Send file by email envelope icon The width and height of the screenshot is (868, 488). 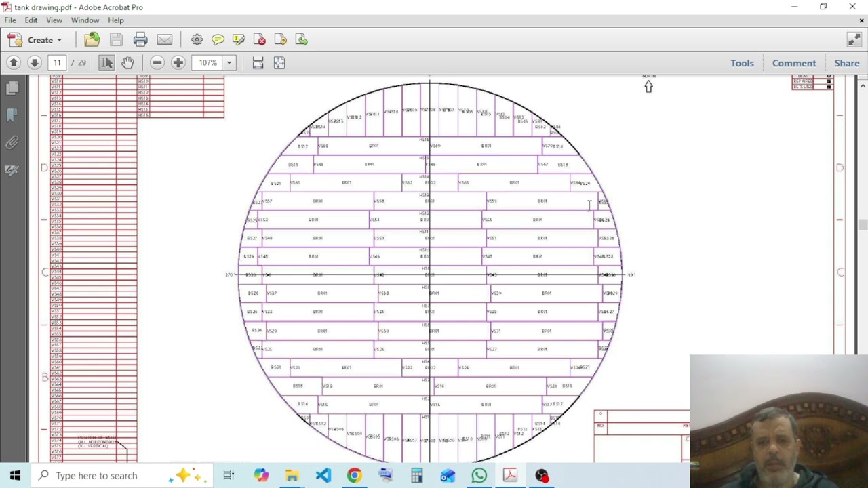point(164,40)
